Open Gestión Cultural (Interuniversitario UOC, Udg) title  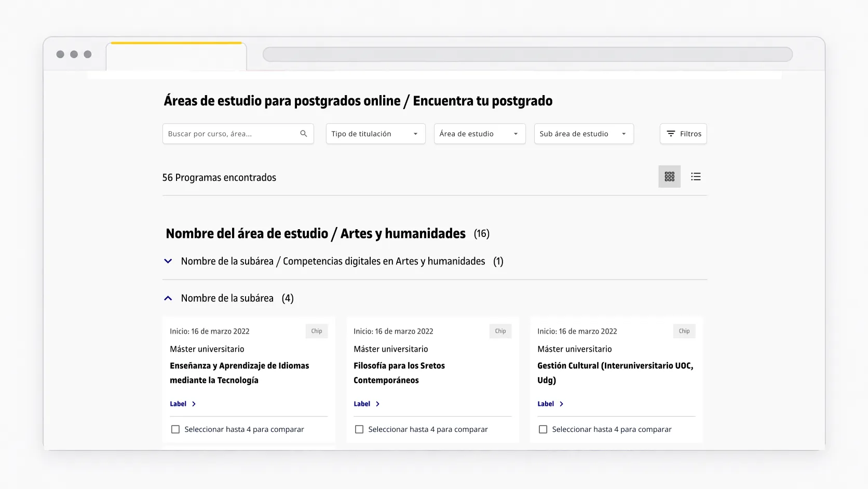[x=615, y=373]
